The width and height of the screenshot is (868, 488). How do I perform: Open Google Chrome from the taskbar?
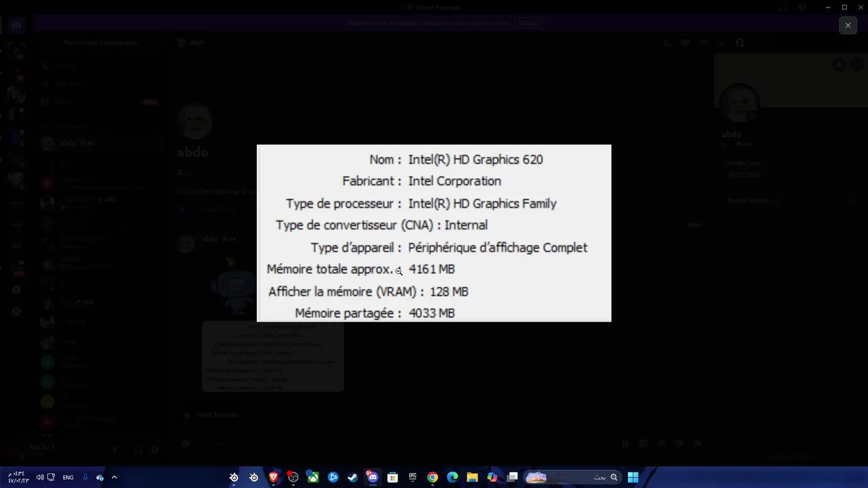(432, 477)
